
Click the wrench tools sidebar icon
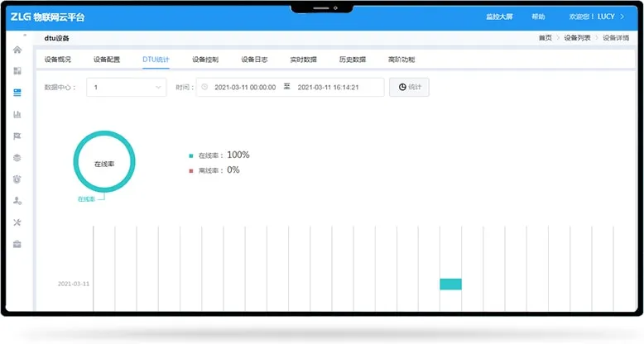pos(17,222)
